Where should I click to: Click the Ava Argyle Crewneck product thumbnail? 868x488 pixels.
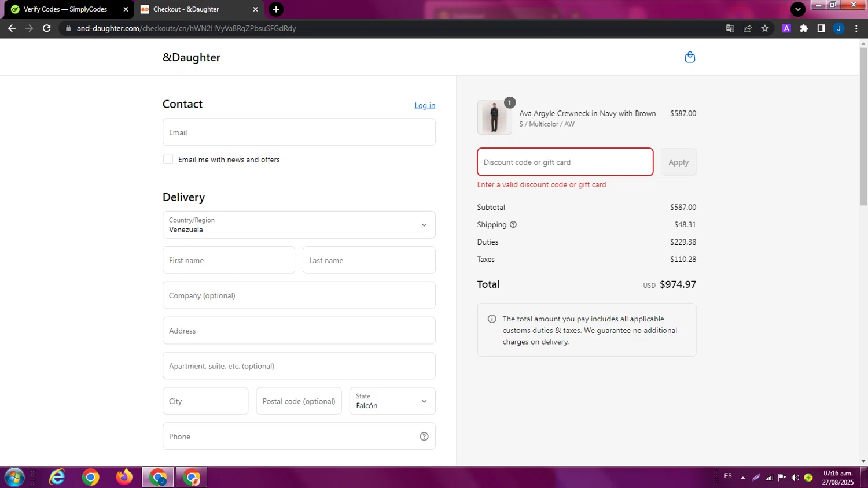pyautogui.click(x=494, y=117)
